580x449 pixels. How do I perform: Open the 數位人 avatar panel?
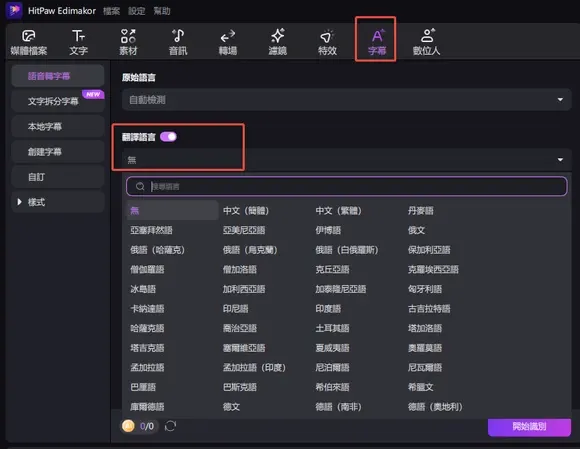[426, 42]
